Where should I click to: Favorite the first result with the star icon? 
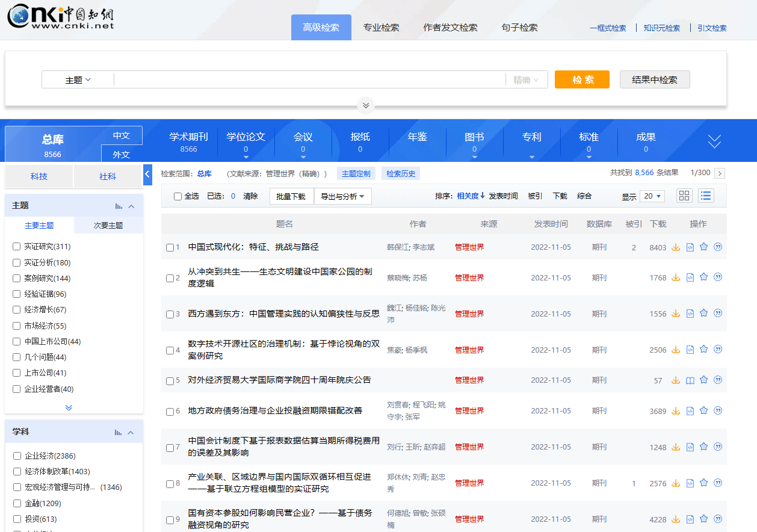tap(703, 247)
